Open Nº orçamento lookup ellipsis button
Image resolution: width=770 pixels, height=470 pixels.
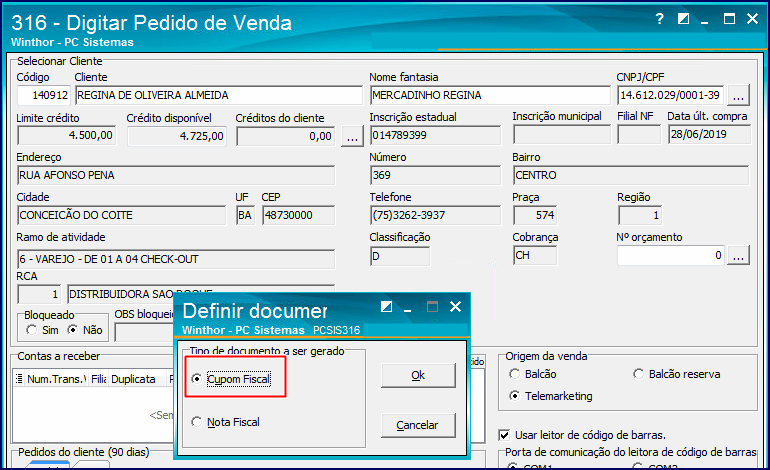coord(738,255)
